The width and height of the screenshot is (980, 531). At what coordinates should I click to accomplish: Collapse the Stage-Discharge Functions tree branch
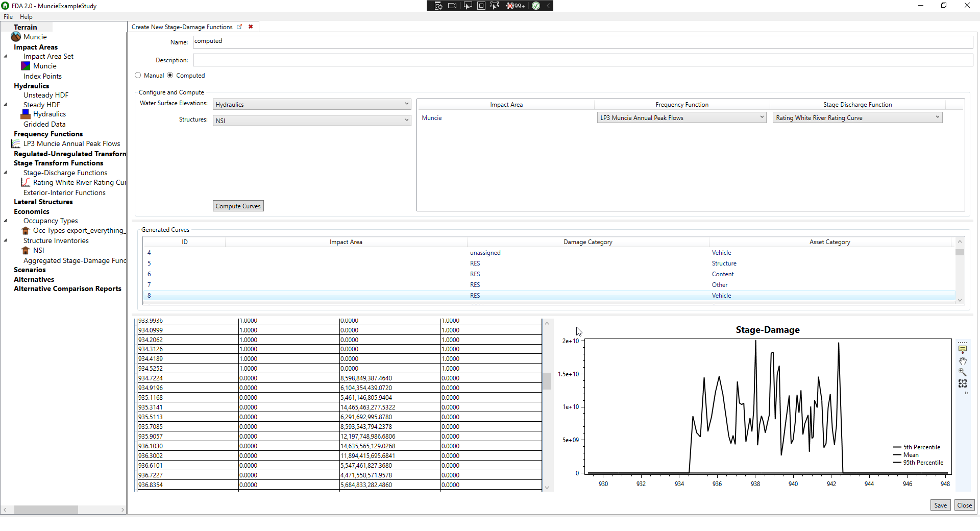[6, 172]
